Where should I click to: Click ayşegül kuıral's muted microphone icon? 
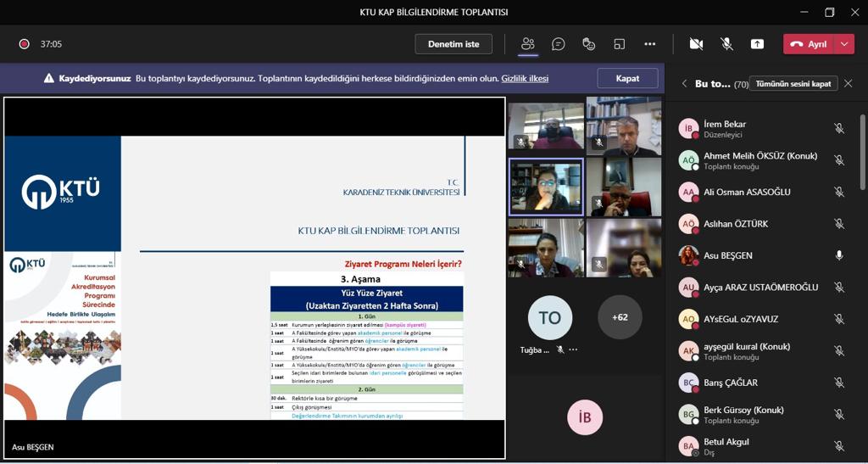[x=839, y=350]
